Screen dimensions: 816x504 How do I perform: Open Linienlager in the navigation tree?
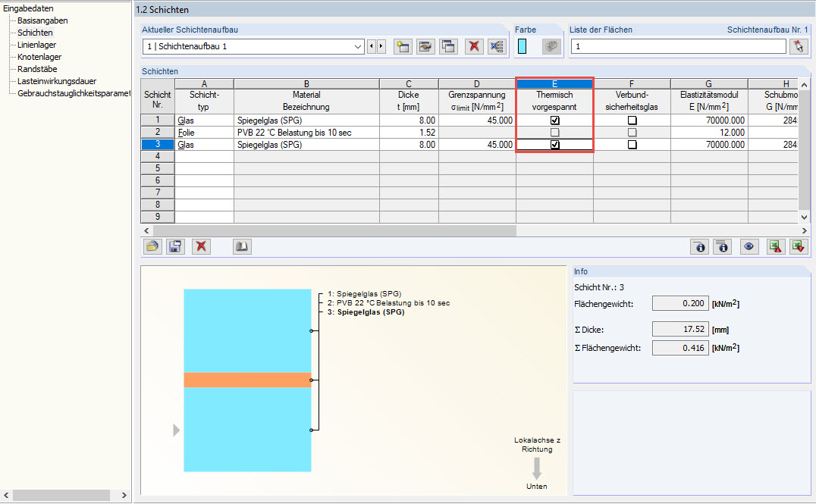coord(37,45)
